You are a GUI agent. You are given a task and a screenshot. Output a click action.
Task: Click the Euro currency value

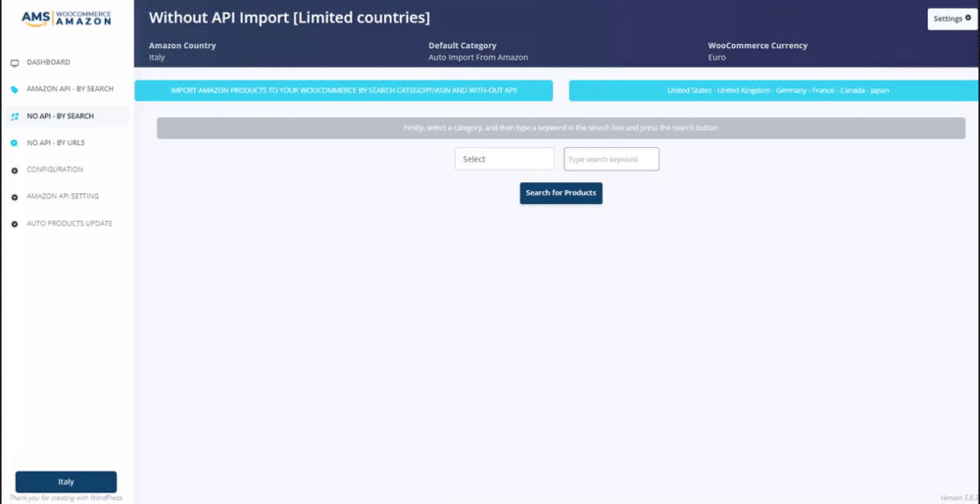(717, 58)
